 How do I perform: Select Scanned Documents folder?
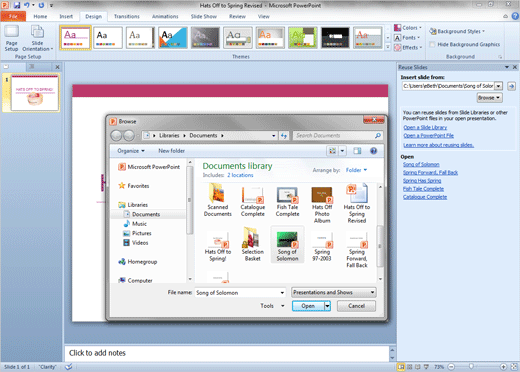218,200
